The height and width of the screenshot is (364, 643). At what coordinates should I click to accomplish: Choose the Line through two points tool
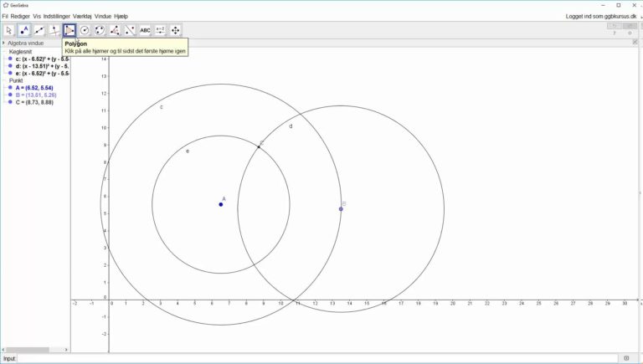(39, 30)
